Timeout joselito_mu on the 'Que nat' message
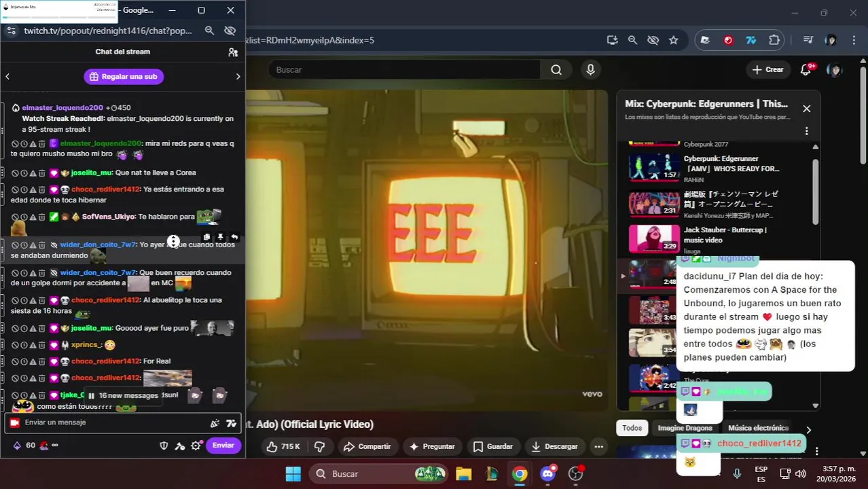 (x=24, y=173)
